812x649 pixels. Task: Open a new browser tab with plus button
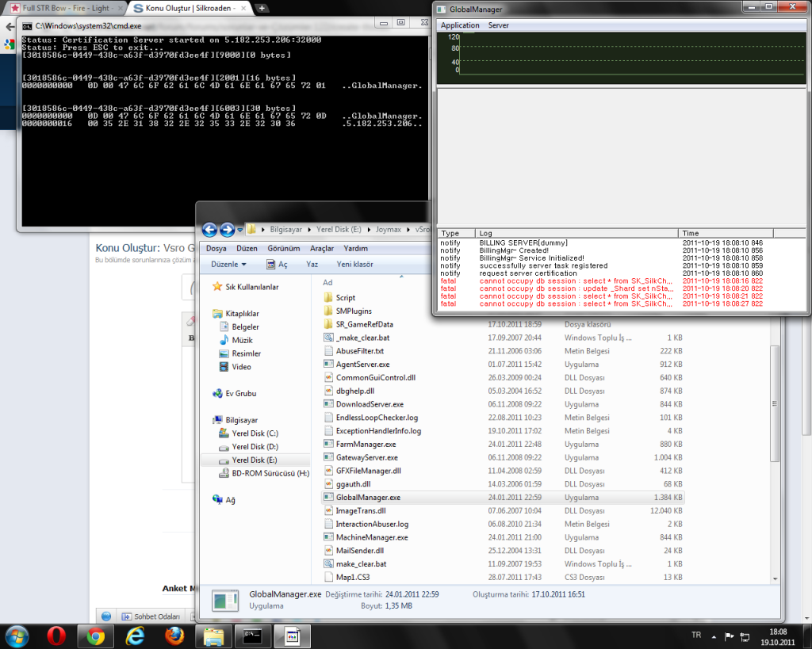[x=262, y=8]
